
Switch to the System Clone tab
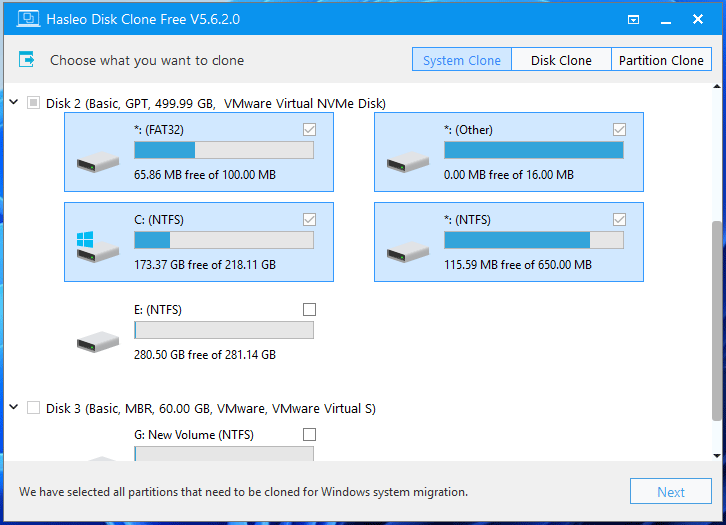[462, 60]
